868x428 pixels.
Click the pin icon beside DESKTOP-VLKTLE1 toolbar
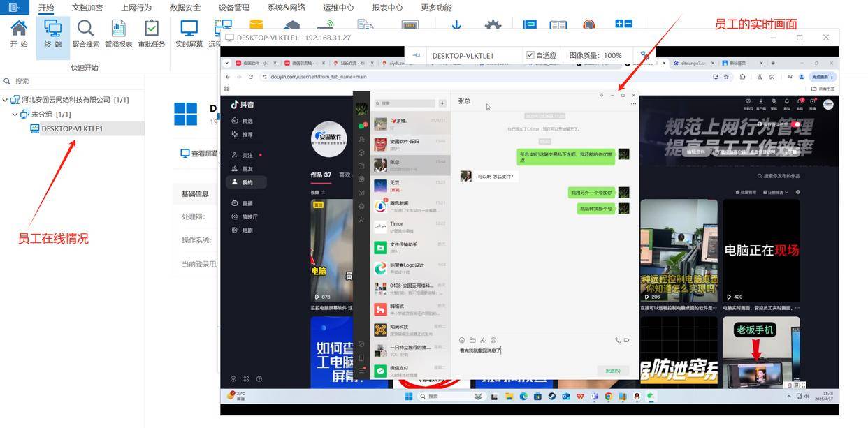tap(417, 55)
